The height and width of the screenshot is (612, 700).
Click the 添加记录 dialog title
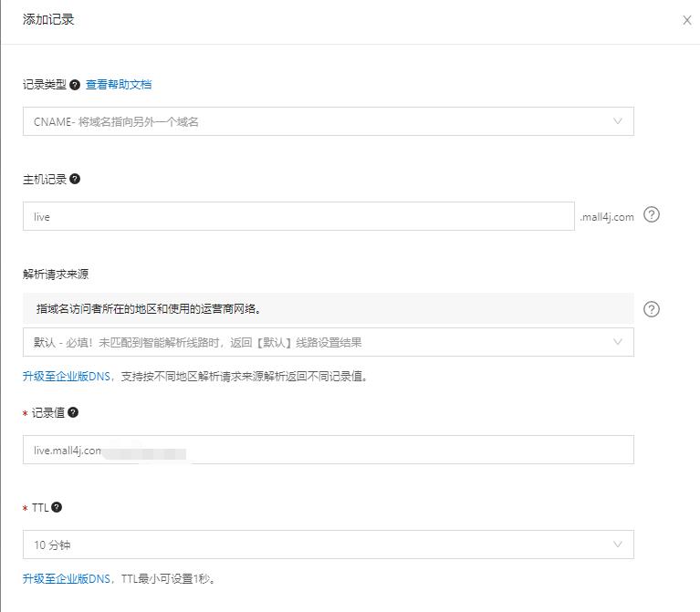(48, 20)
